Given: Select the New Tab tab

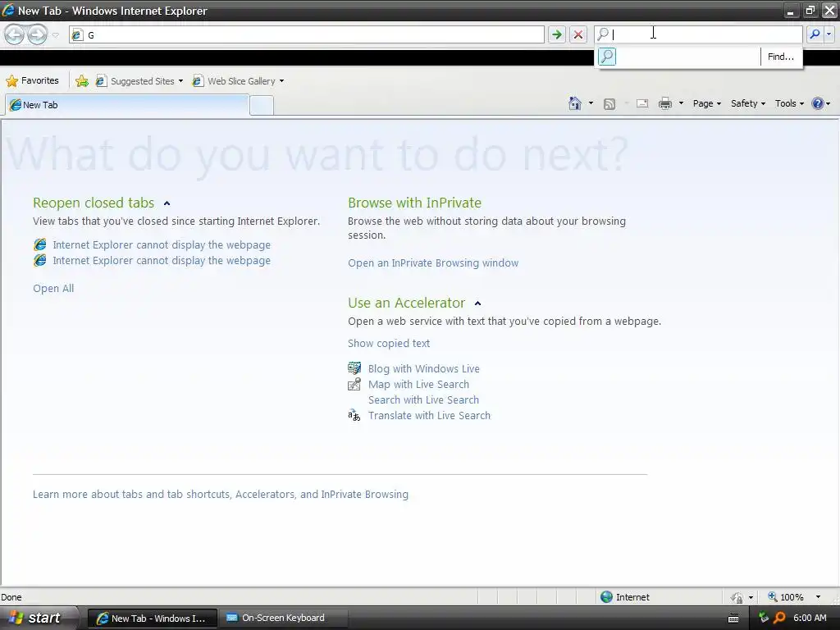Looking at the screenshot, I should click(127, 104).
